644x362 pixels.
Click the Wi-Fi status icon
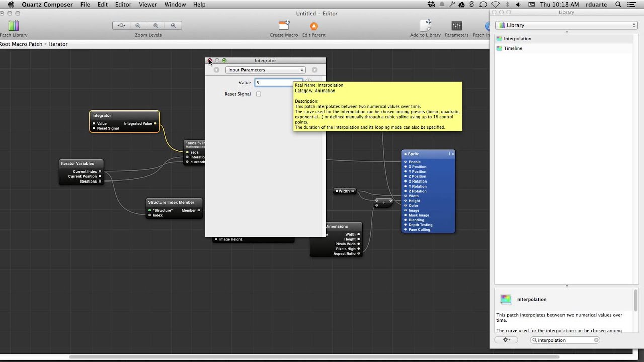(496, 4)
